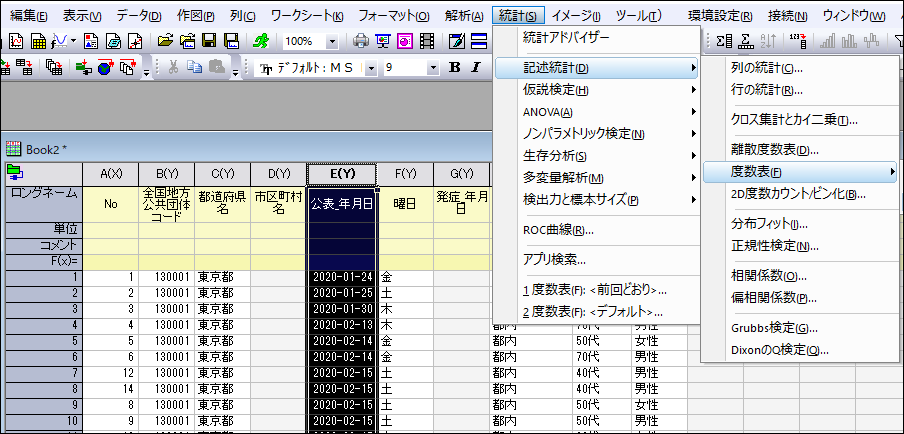The image size is (904, 434).
Task: Open the 編集 (Edit) menu
Action: (29, 16)
